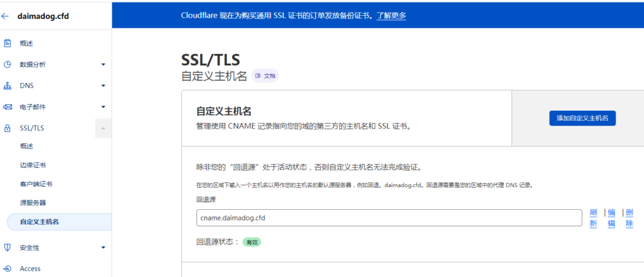644x277 pixels.
Task: Click the 回退源状态 label
Action: tap(217, 242)
